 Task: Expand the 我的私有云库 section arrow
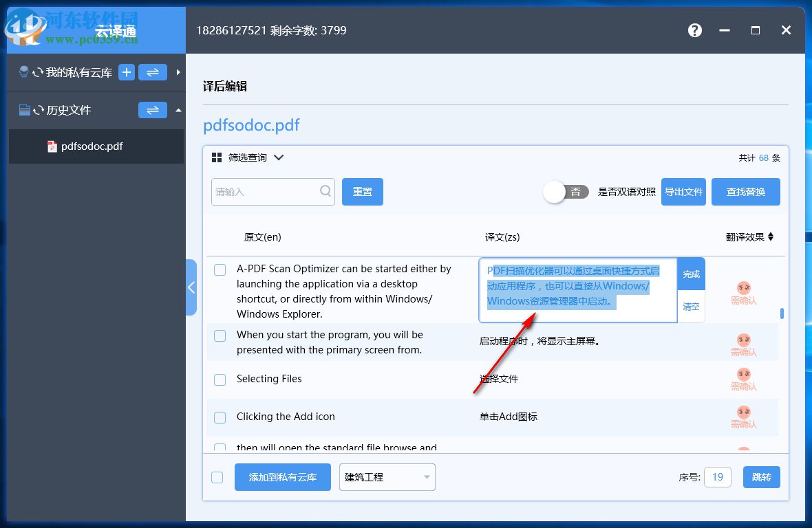click(178, 72)
